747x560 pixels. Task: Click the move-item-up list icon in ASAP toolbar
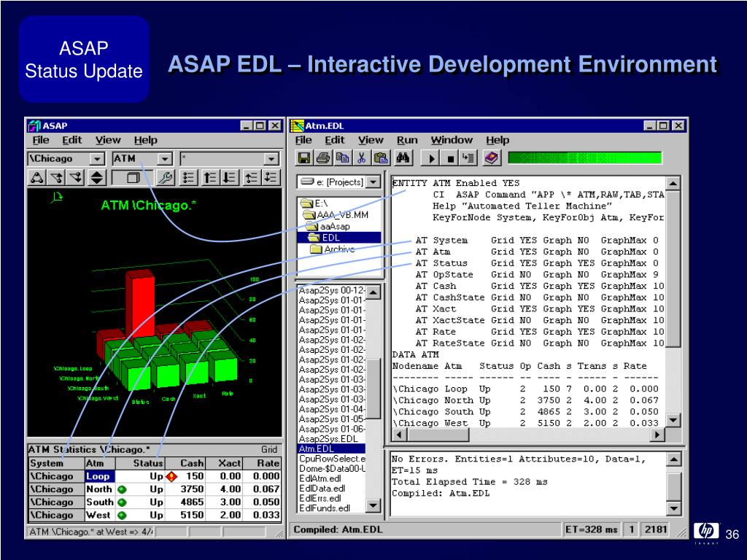(x=251, y=178)
